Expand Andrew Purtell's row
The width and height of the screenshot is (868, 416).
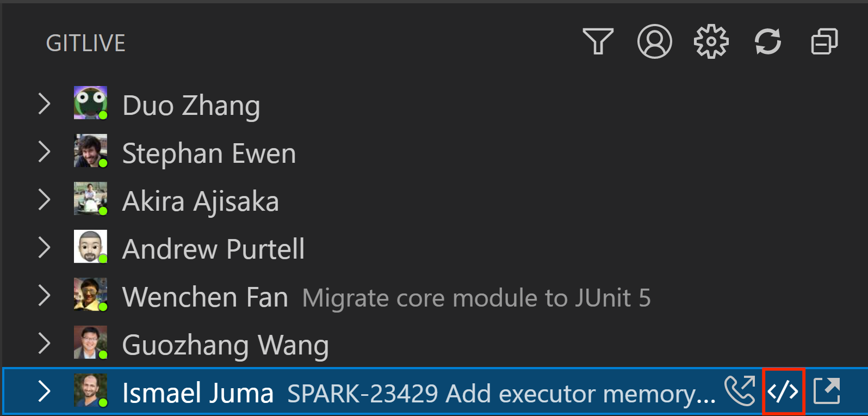[x=45, y=247]
